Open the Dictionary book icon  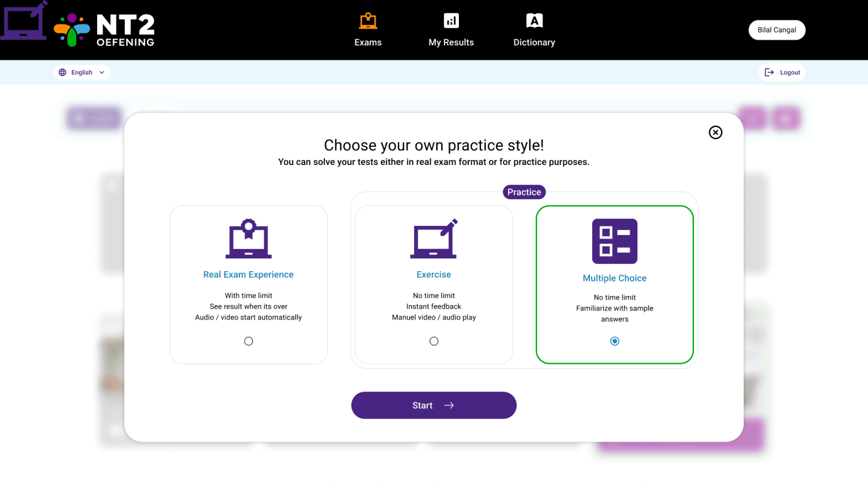[534, 20]
